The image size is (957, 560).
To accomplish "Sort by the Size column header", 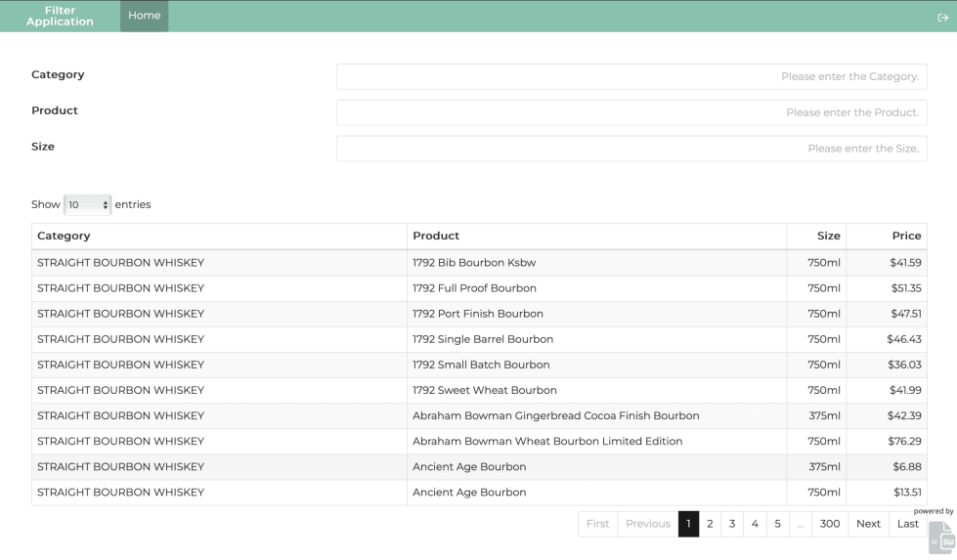I will [x=816, y=237].
